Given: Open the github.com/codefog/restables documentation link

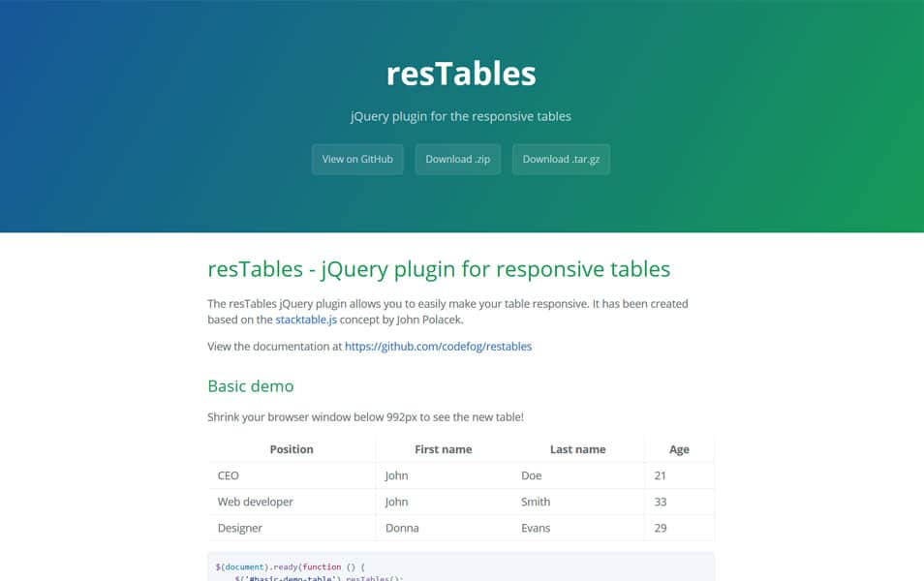Looking at the screenshot, I should click(x=438, y=346).
